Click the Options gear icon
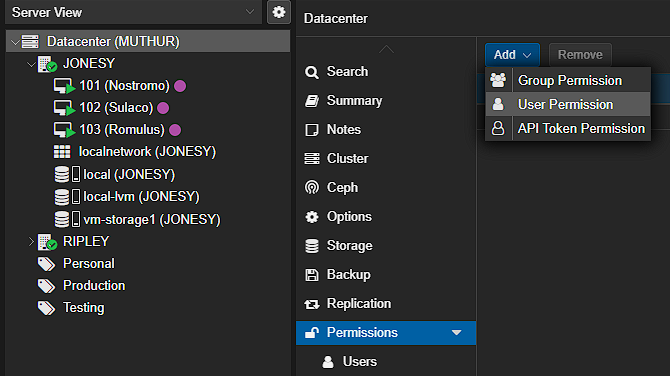Viewport: 670px width, 376px height. pyautogui.click(x=311, y=217)
